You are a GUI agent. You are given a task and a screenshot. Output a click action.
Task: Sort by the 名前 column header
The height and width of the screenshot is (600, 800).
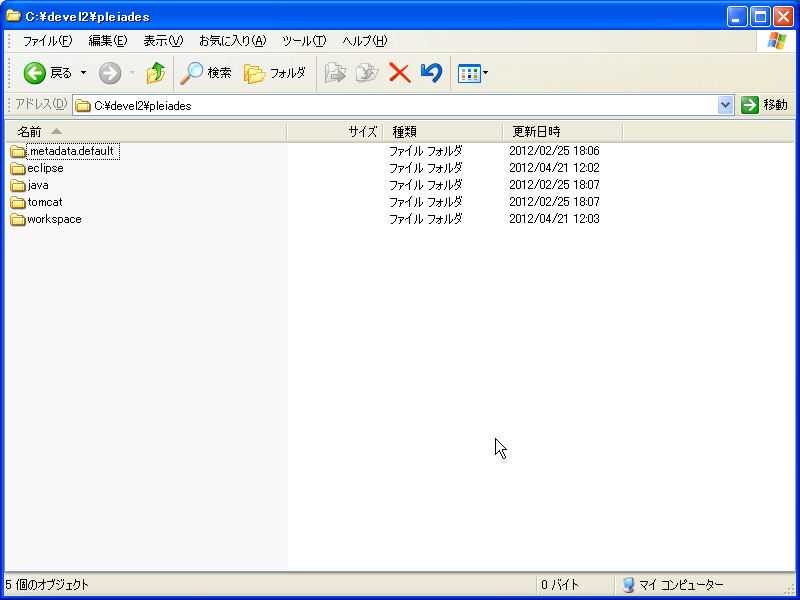[x=146, y=132]
